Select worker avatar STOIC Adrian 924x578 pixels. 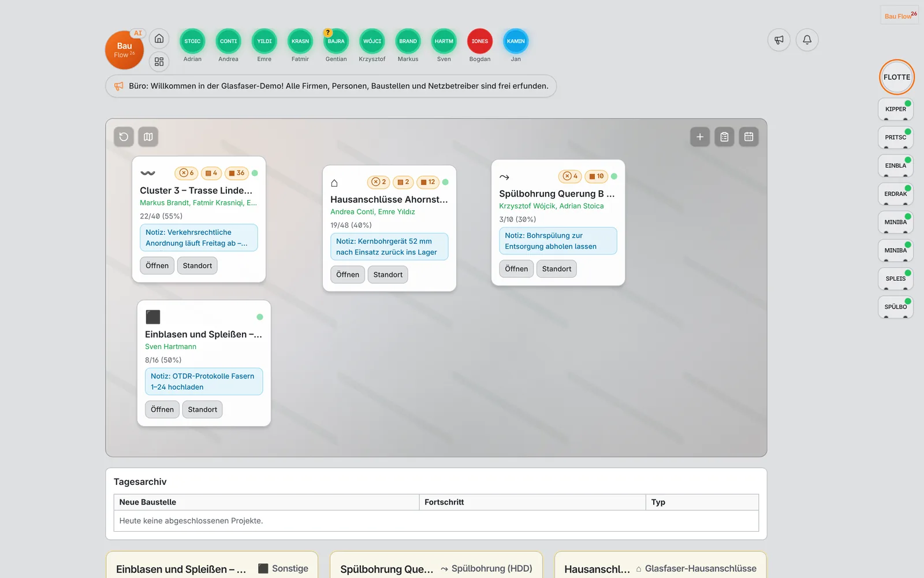click(x=192, y=41)
